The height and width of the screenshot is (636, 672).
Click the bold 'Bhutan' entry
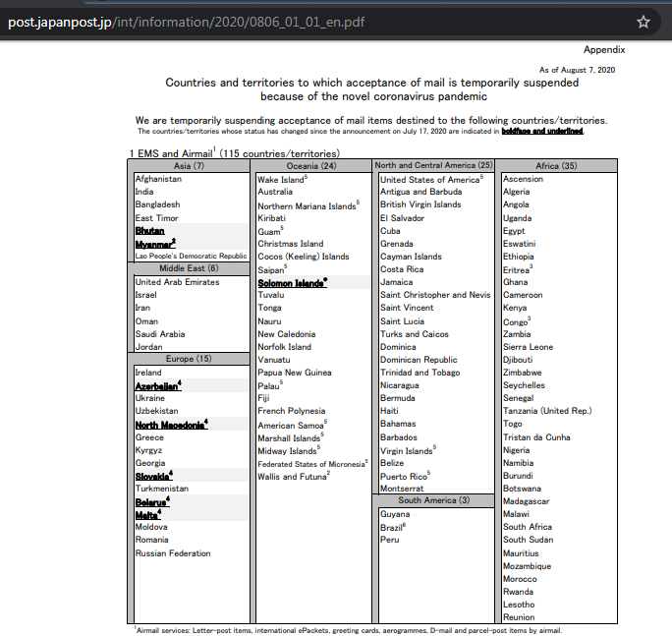pos(149,231)
